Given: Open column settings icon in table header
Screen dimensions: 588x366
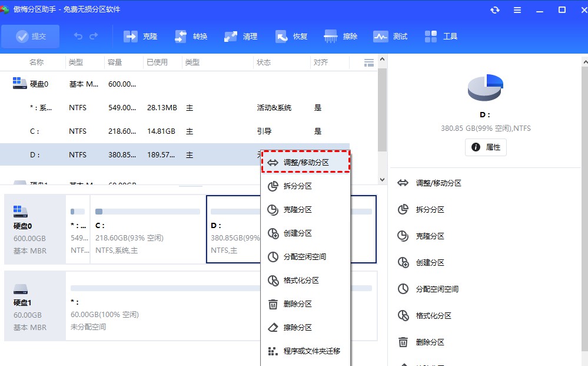Looking at the screenshot, I should tap(369, 62).
